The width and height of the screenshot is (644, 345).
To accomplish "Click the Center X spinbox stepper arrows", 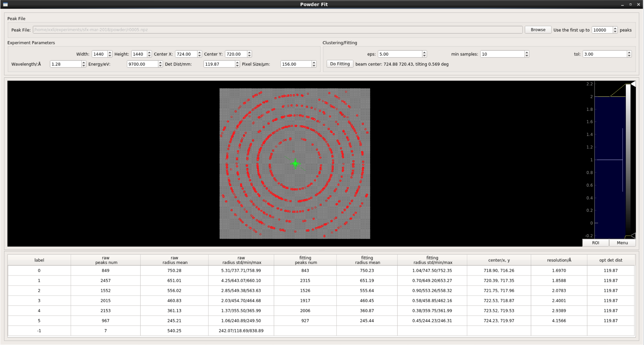I will click(x=199, y=54).
